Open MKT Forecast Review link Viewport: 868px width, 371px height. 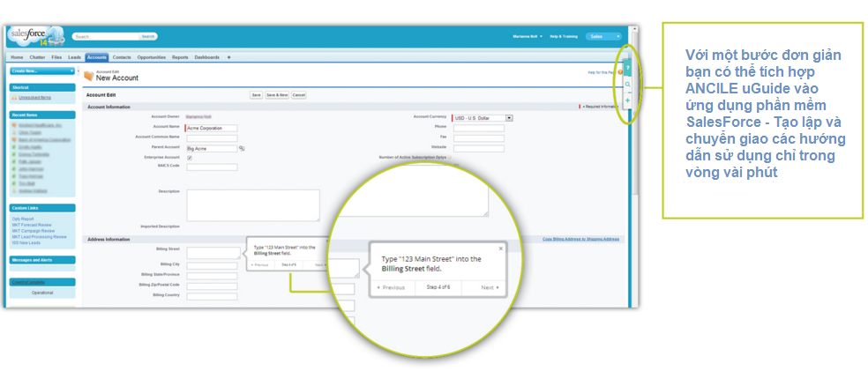tap(32, 225)
